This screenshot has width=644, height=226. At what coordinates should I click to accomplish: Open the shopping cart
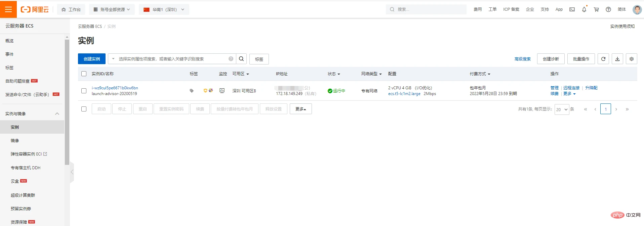[x=596, y=9]
